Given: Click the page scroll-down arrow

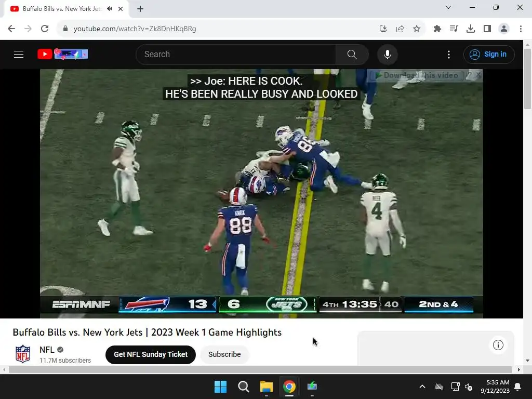Looking at the screenshot, I should click(527, 361).
